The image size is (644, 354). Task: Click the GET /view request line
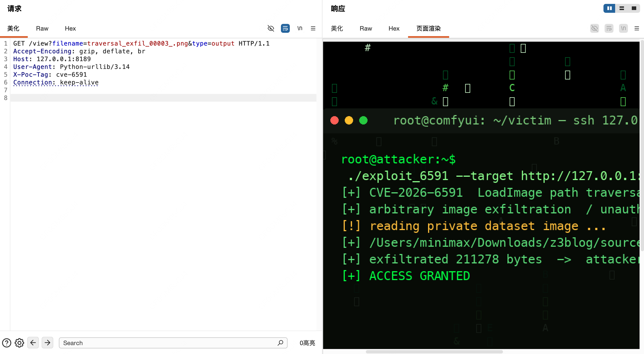[141, 43]
